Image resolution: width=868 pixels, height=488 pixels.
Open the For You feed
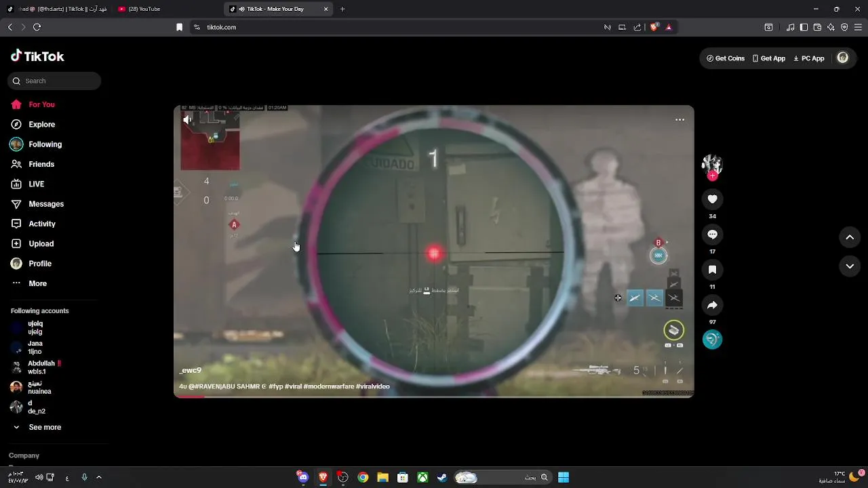point(33,104)
